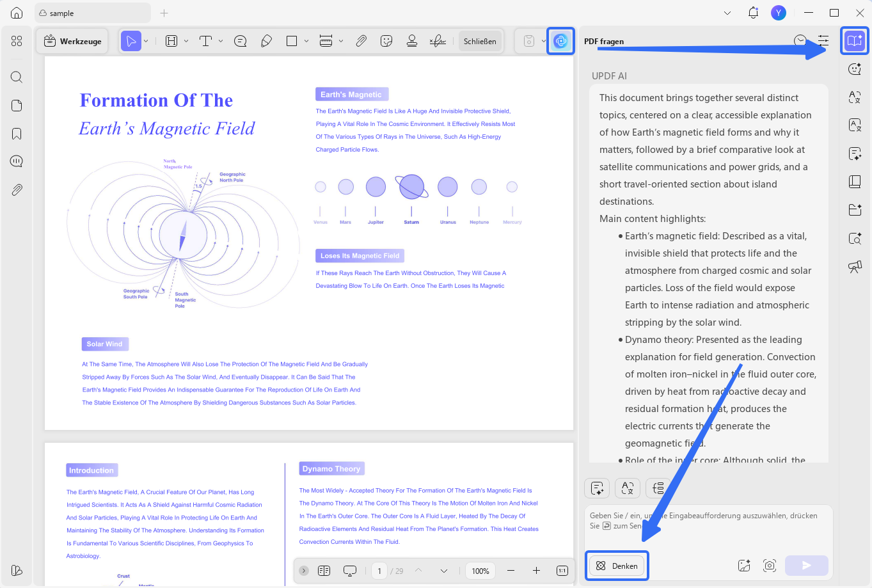The image size is (872, 588).
Task: Show the bookmarks panel
Action: (17, 134)
